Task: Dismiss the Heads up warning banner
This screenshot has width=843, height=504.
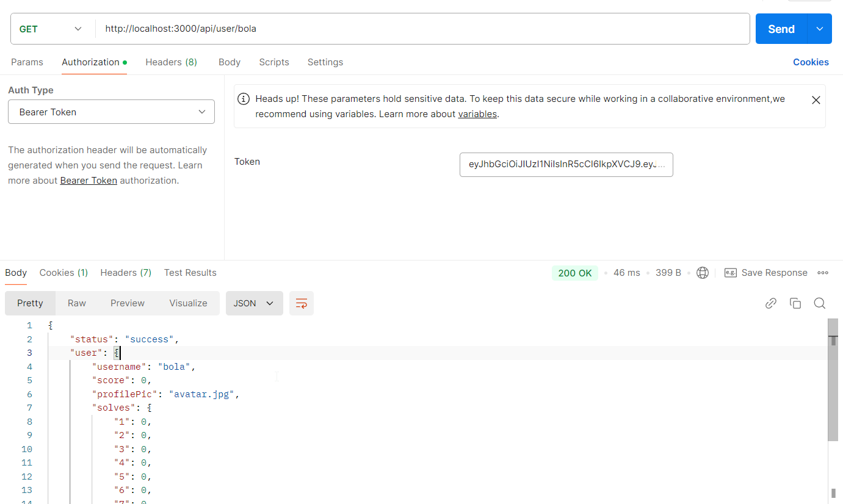Action: pos(816,100)
